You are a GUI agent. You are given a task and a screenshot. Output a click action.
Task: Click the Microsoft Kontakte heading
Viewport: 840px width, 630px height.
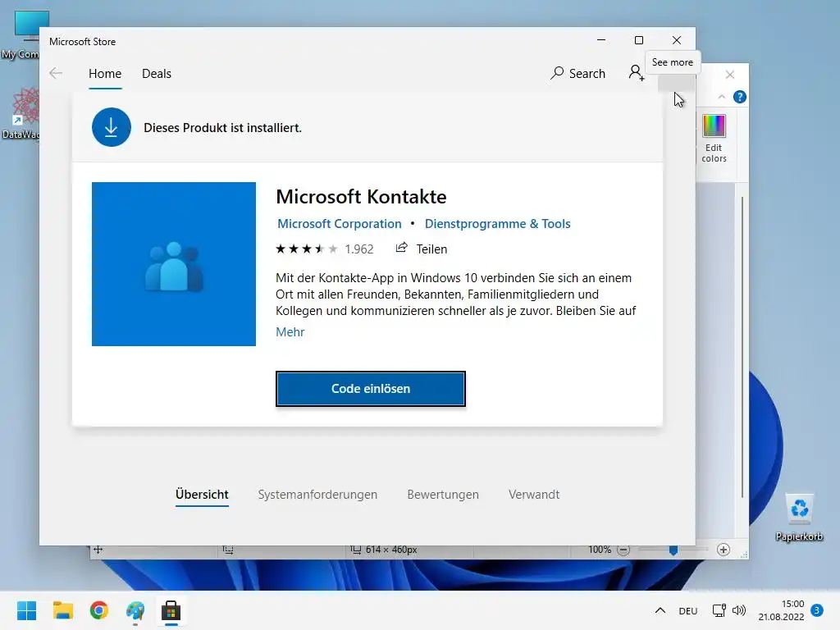[x=361, y=197]
